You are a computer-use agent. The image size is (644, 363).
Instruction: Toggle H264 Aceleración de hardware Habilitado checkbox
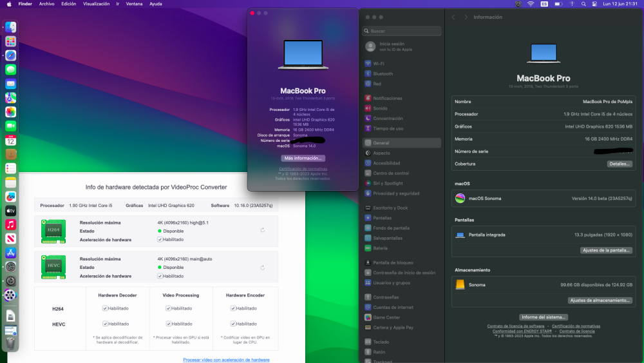(160, 239)
